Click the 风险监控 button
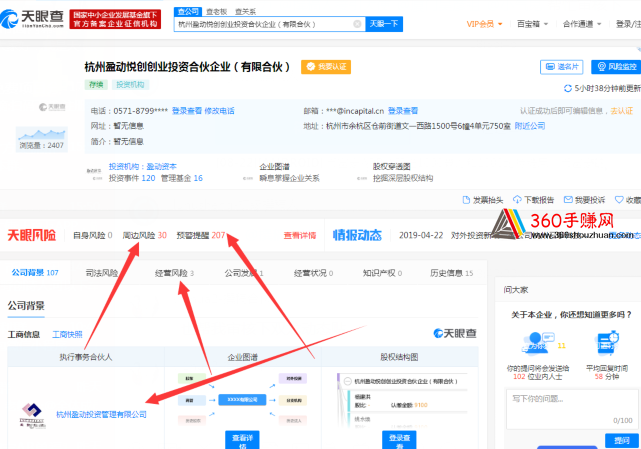Viewport: 641px width, 449px height. (616, 67)
